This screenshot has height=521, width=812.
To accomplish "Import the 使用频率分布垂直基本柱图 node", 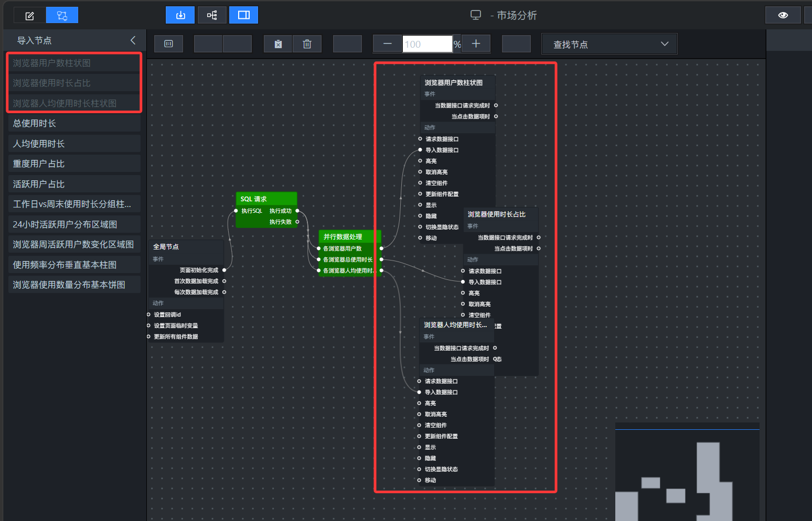I will coord(74,265).
